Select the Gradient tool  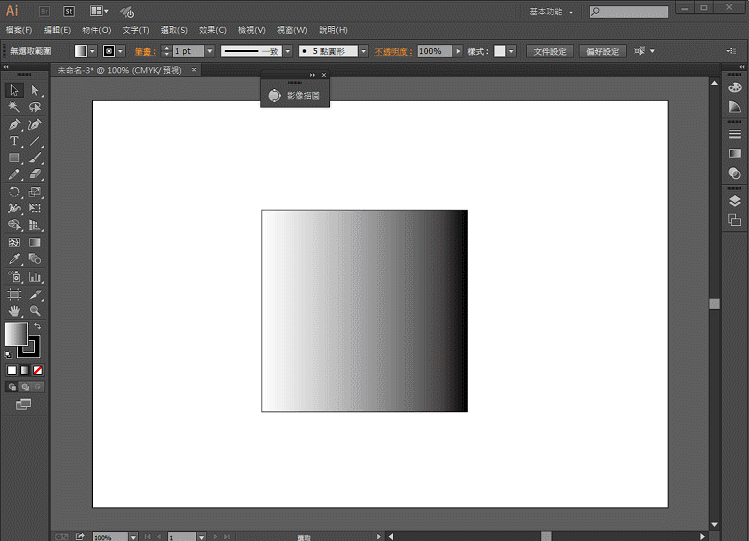click(35, 243)
